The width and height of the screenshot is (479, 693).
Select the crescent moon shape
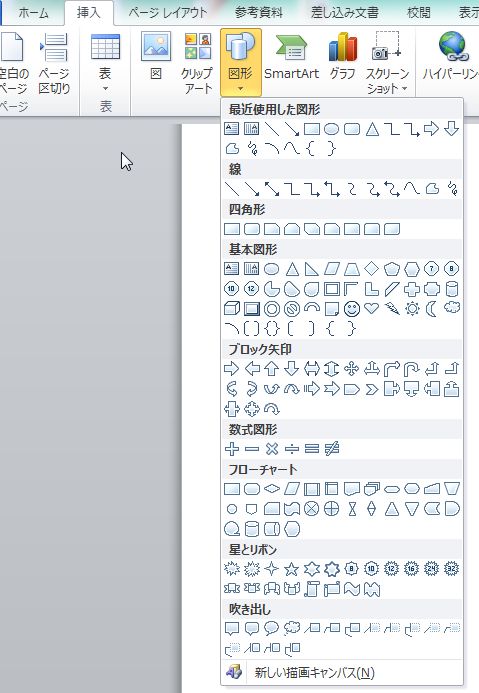431,308
